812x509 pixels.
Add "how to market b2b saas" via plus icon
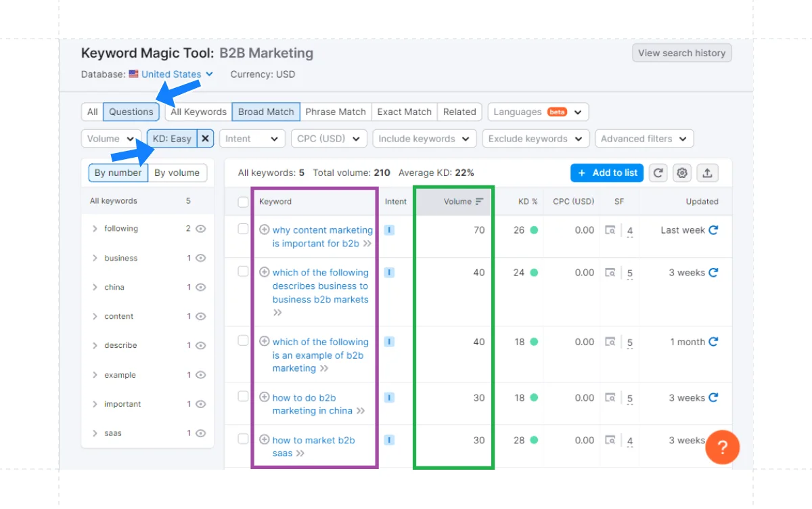[264, 440]
